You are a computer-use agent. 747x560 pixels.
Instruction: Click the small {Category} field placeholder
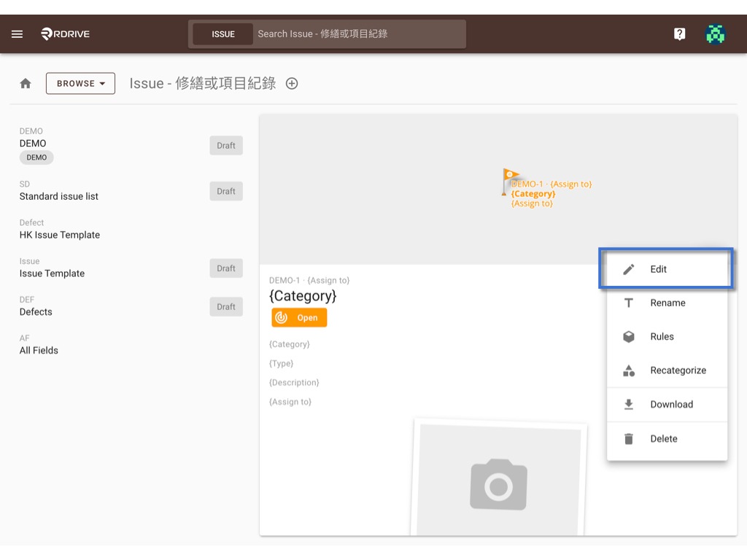tap(289, 344)
